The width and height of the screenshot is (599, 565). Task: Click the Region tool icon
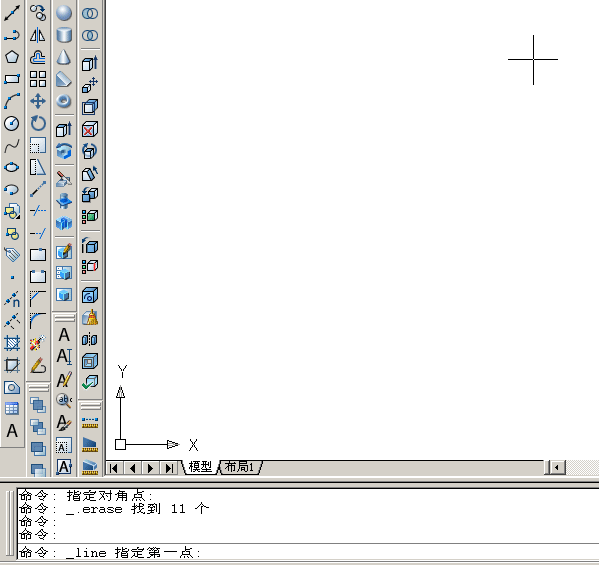click(x=12, y=387)
